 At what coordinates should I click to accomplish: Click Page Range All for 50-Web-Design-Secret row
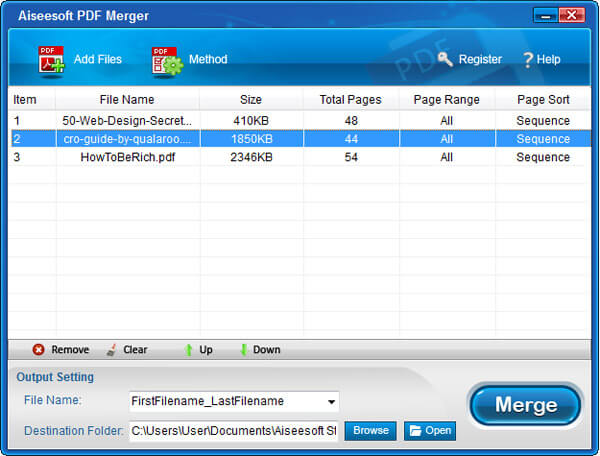(447, 121)
